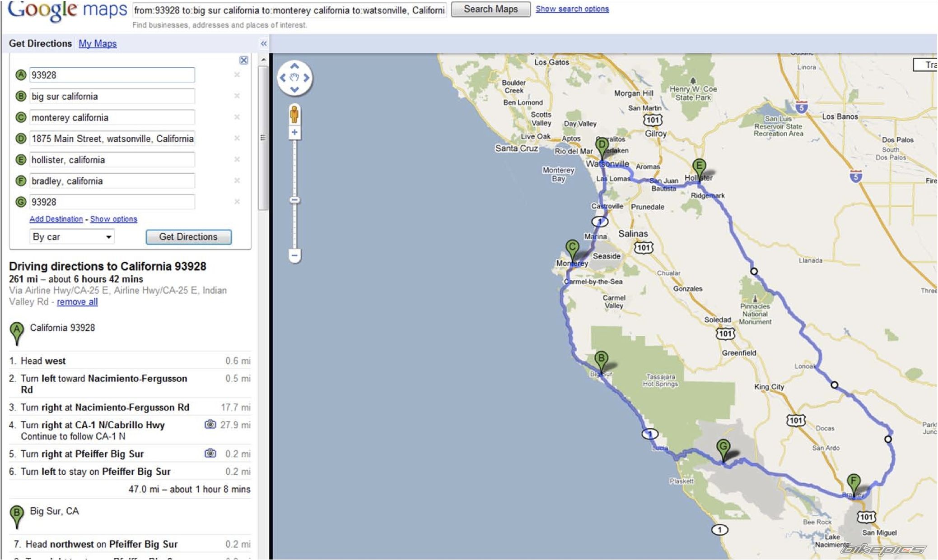Click the Salinas label on the map
938x560 pixels.
point(633,233)
